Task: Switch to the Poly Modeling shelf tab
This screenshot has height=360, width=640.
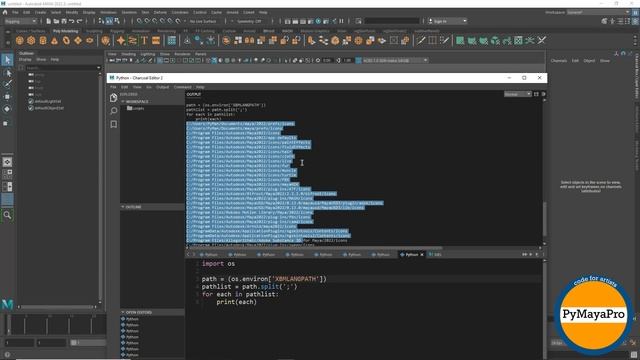Action: coord(65,31)
